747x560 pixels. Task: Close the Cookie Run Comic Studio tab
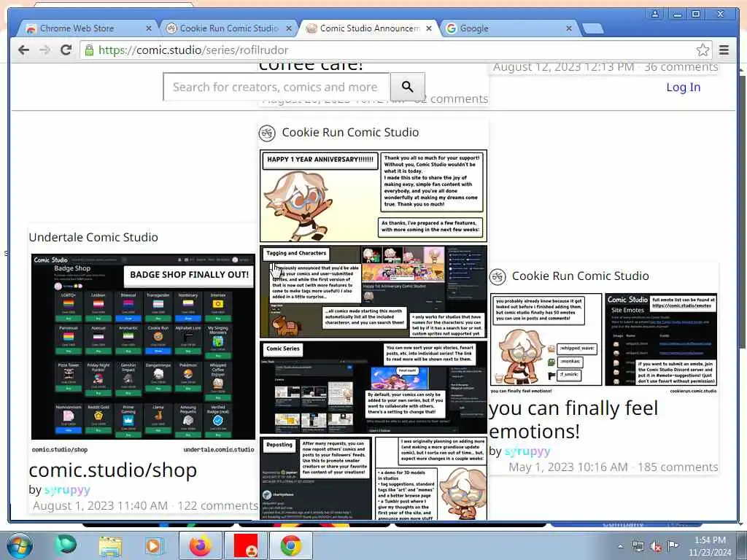tap(289, 28)
